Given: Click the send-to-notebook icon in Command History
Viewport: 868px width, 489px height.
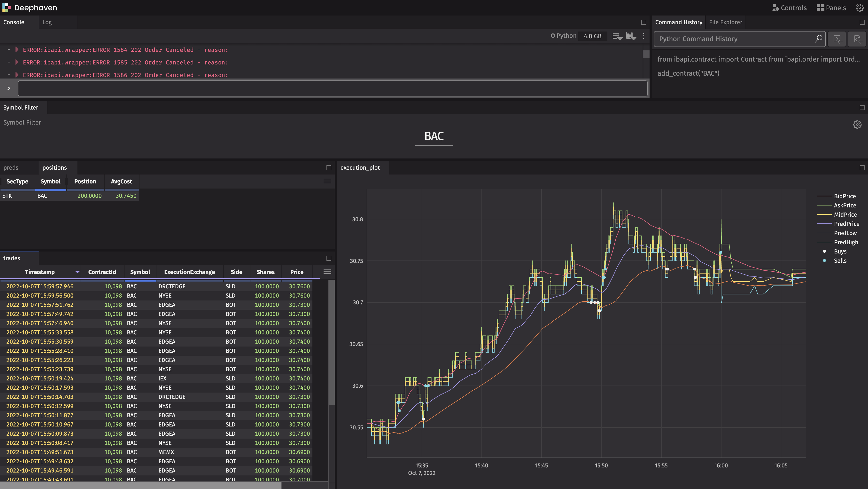Looking at the screenshot, I should (x=858, y=39).
